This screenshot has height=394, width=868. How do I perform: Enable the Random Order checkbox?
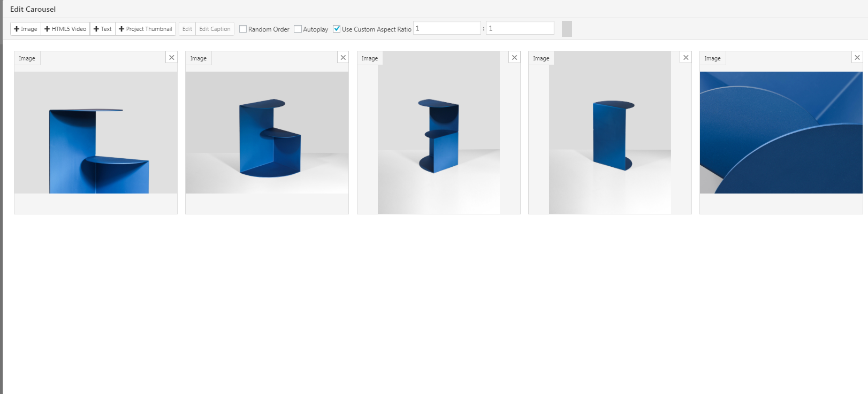(x=243, y=29)
